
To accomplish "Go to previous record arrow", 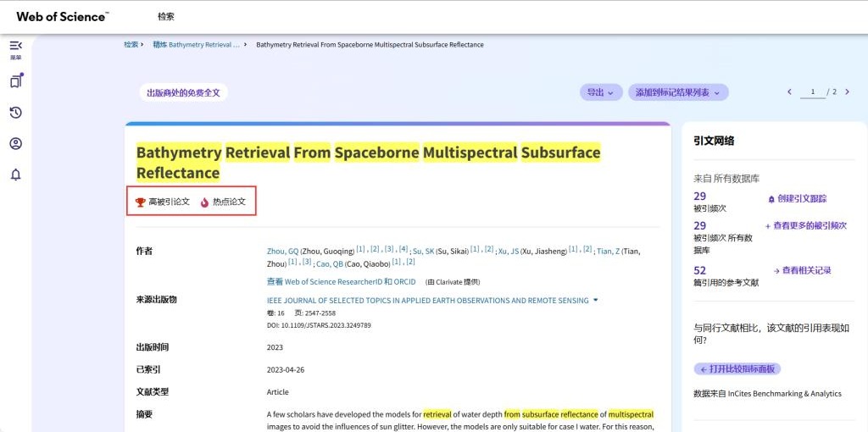I will click(x=789, y=91).
